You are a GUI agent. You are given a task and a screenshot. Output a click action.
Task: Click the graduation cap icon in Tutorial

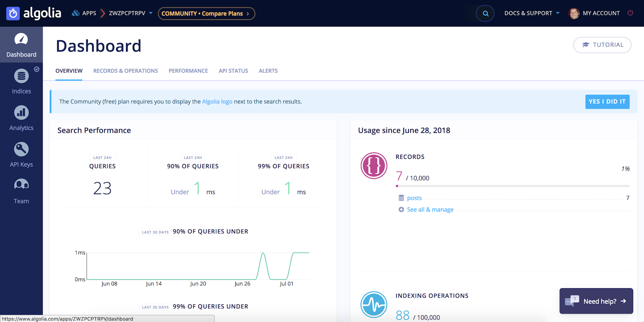586,45
